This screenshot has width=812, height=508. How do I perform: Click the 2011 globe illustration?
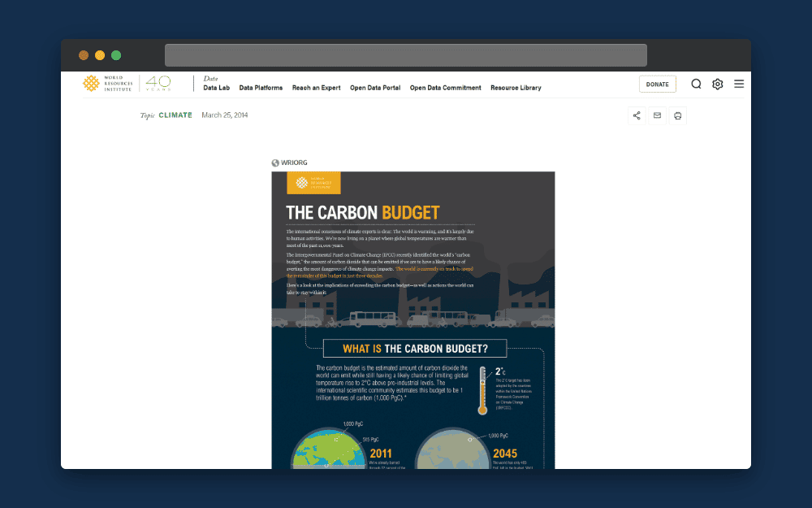click(328, 449)
